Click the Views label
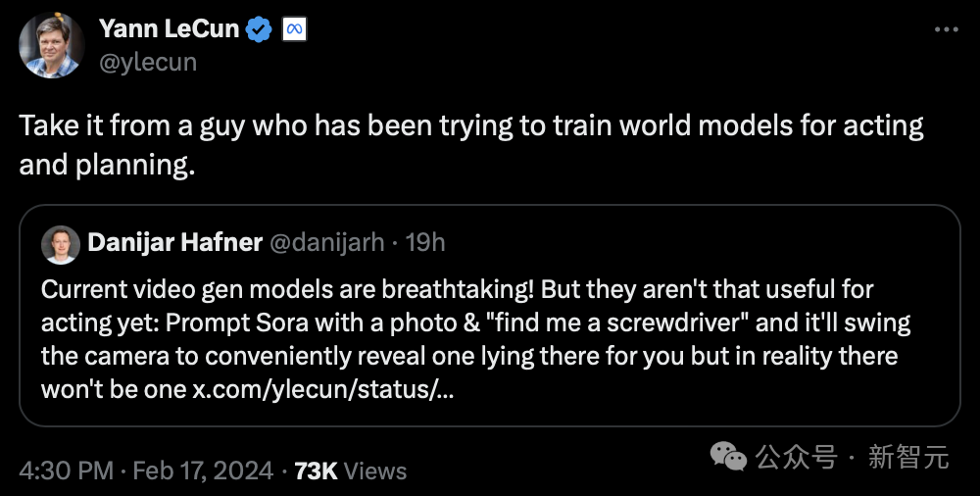 (375, 471)
